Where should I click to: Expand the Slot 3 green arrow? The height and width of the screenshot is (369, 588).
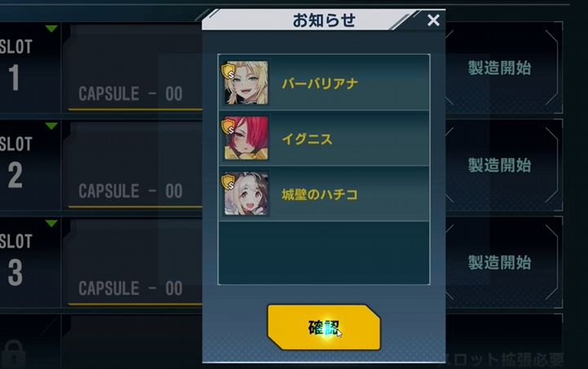pos(51,224)
